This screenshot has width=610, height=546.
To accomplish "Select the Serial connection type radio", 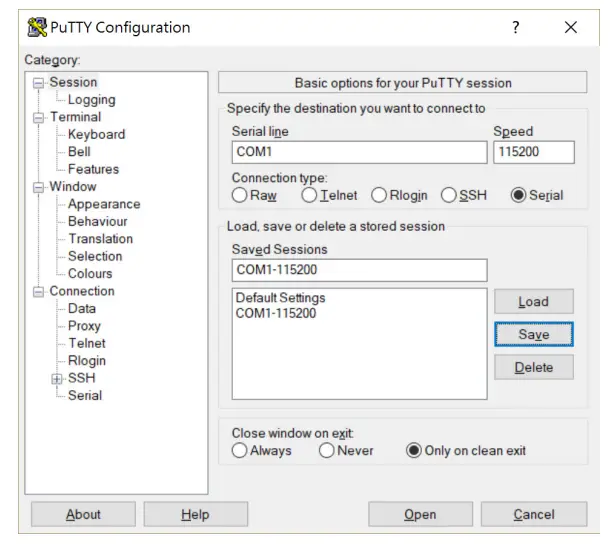I will pos(519,195).
